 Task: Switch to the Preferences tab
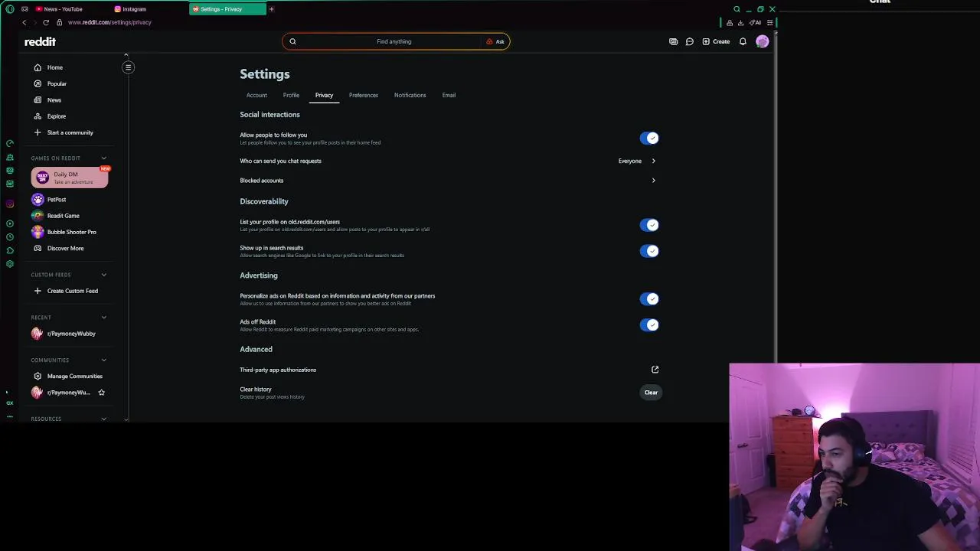[x=363, y=95]
